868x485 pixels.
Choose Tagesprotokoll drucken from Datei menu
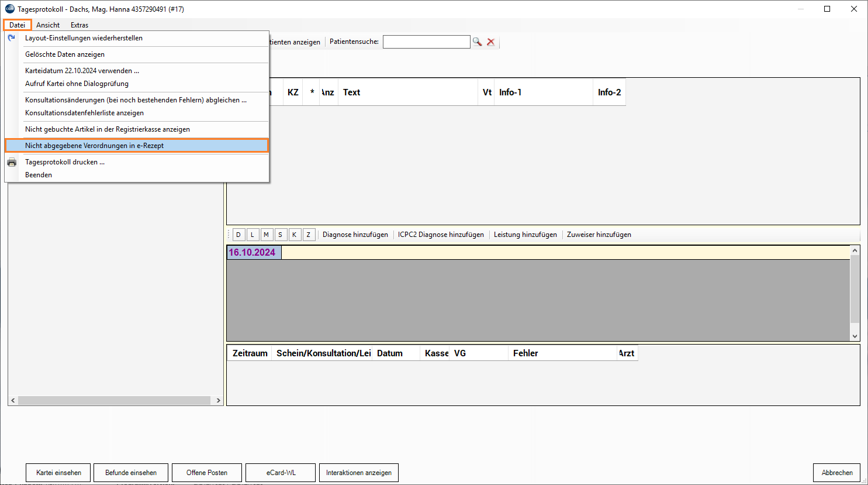click(64, 162)
